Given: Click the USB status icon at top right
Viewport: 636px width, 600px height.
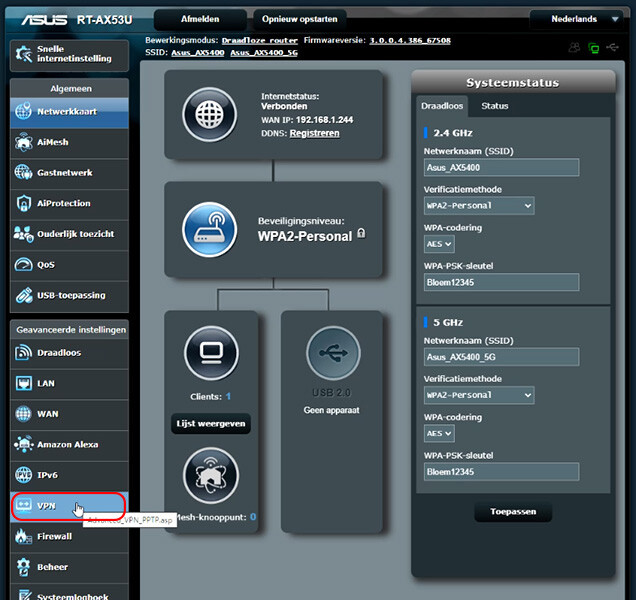Looking at the screenshot, I should tap(612, 47).
